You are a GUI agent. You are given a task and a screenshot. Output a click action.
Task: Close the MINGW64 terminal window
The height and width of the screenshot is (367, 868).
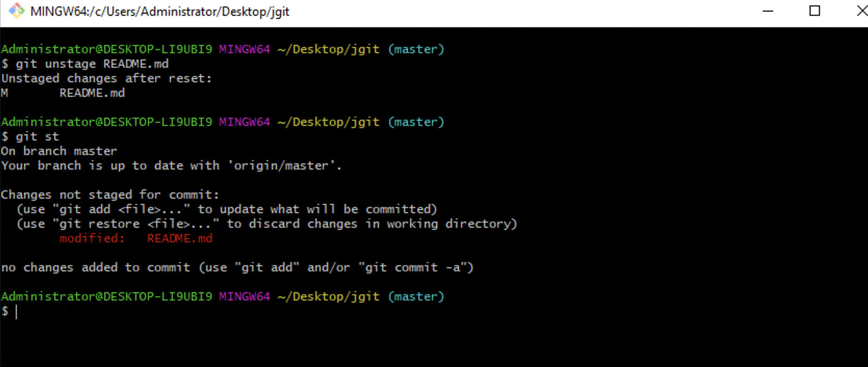pyautogui.click(x=861, y=11)
